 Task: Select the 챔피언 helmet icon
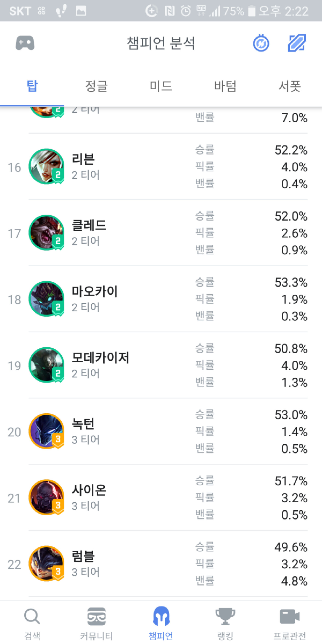161,616
